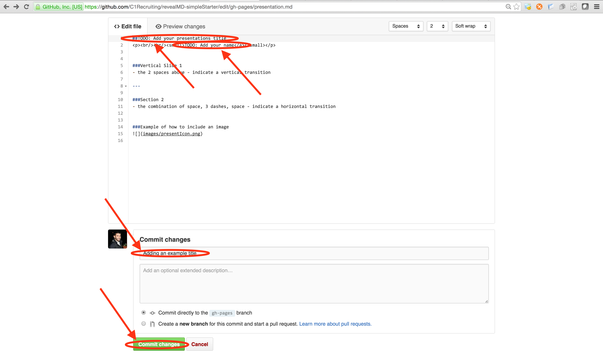
Task: Click the optional extended description field
Action: tap(314, 283)
